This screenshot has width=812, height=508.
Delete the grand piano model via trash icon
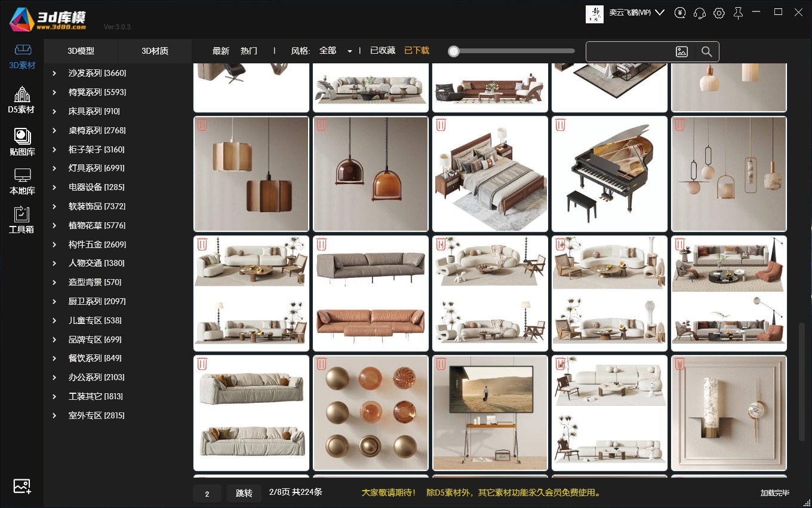(561, 125)
